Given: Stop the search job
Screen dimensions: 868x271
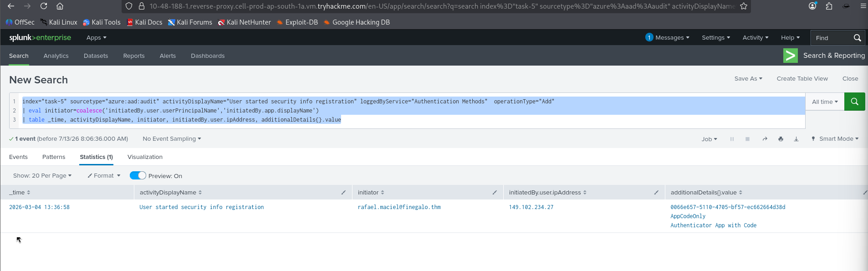Looking at the screenshot, I should point(747,139).
